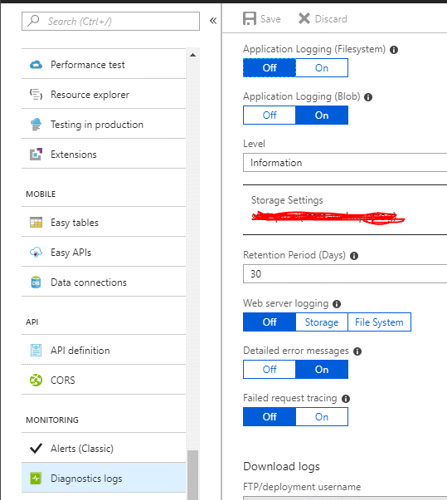Click the Easy tables icon
This screenshot has height=500, width=447.
point(36,222)
